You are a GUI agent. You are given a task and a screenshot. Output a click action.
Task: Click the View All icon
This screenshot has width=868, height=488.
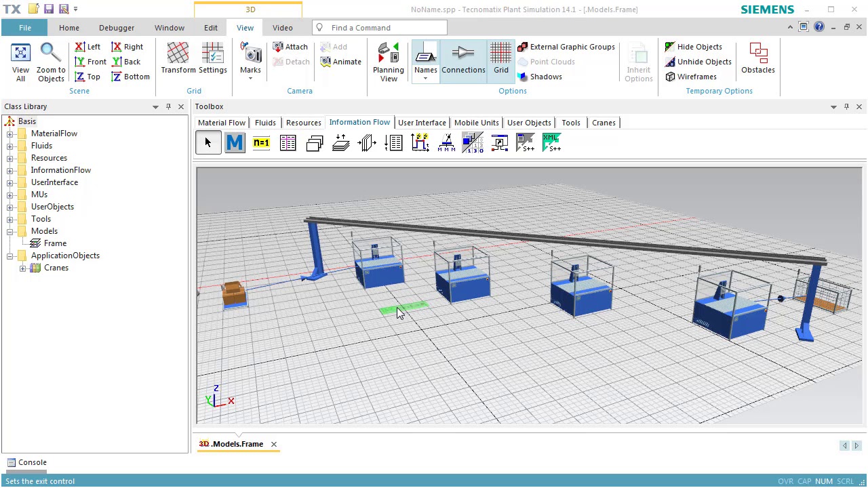(x=20, y=62)
